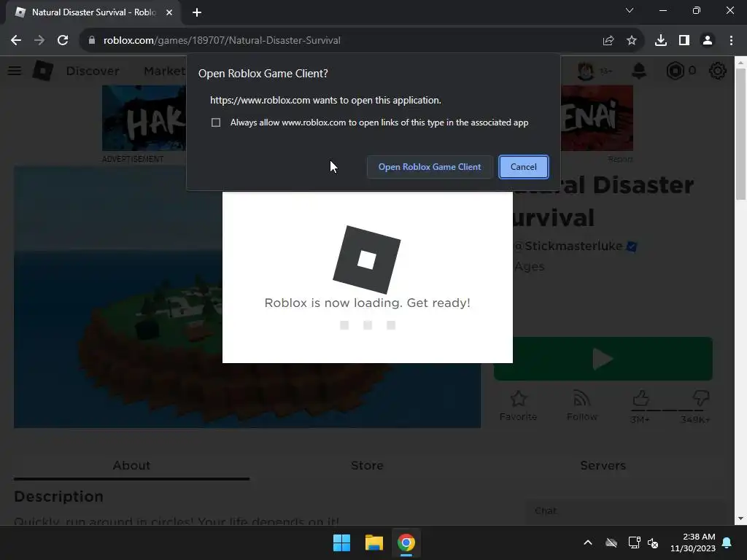Bookmark this tab with the star icon
The height and width of the screenshot is (560, 747).
coord(631,41)
